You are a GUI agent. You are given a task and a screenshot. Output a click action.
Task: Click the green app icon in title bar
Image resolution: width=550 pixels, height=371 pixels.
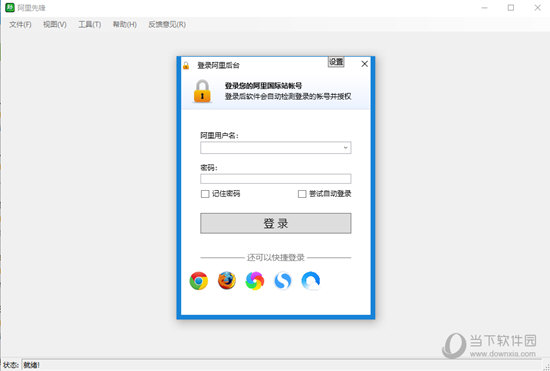pos(10,7)
